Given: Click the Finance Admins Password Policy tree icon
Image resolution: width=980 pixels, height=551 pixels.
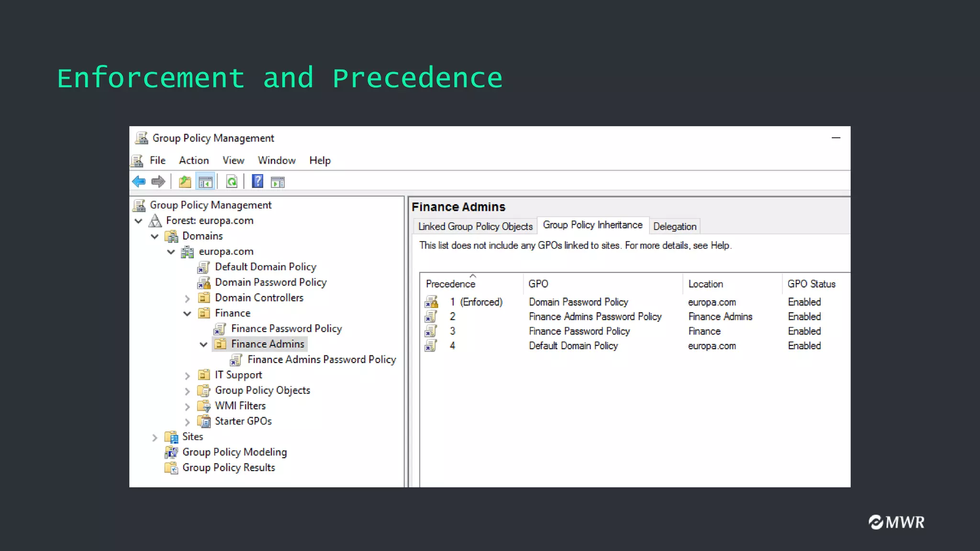Looking at the screenshot, I should tap(236, 360).
